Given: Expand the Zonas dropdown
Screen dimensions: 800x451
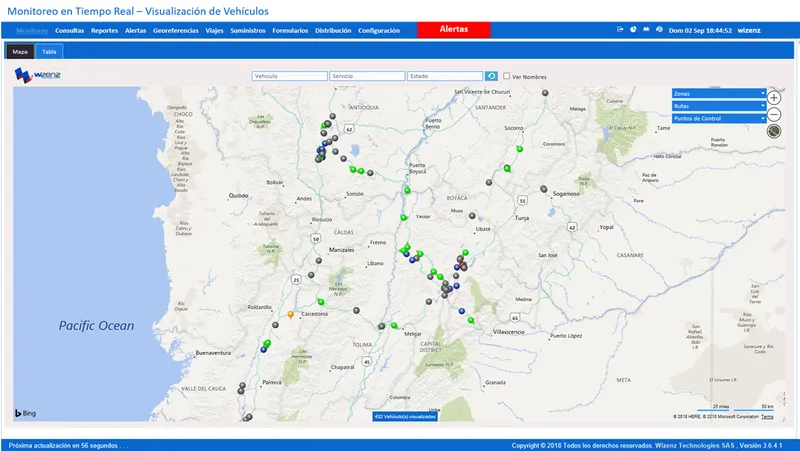Looking at the screenshot, I should pyautogui.click(x=719, y=93).
